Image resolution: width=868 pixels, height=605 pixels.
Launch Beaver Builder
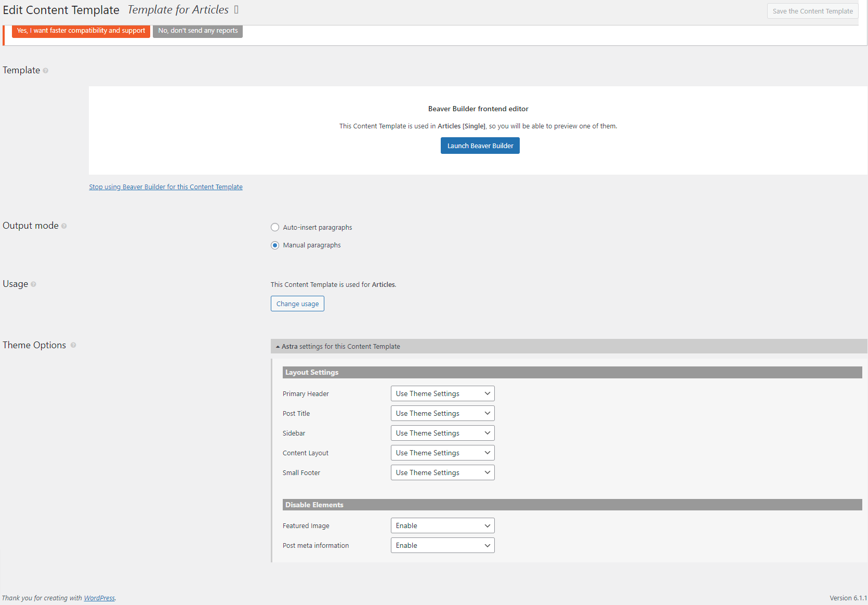coord(480,146)
